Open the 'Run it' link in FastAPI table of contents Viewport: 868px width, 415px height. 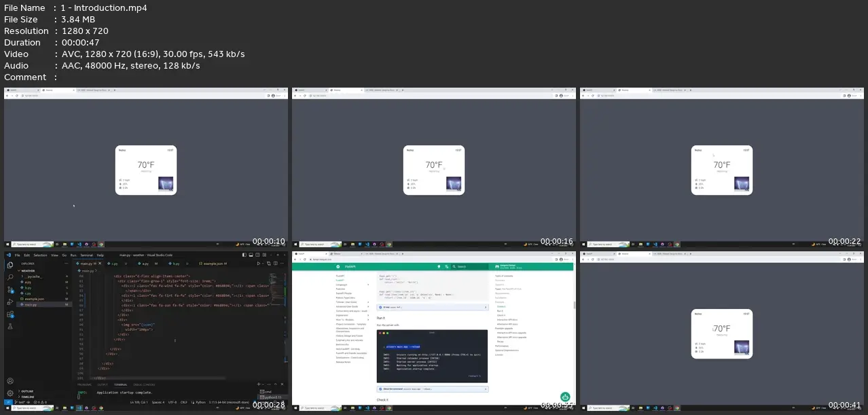point(500,311)
